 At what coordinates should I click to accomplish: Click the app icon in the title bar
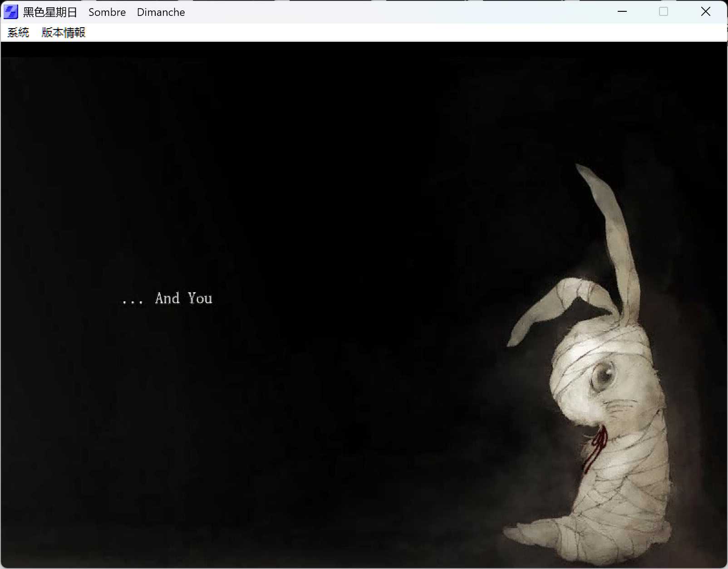click(x=10, y=12)
